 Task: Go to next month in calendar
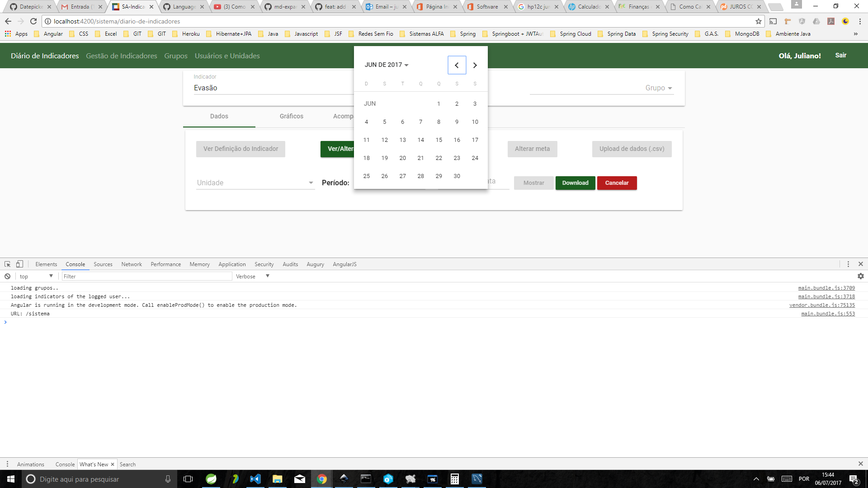pos(475,65)
